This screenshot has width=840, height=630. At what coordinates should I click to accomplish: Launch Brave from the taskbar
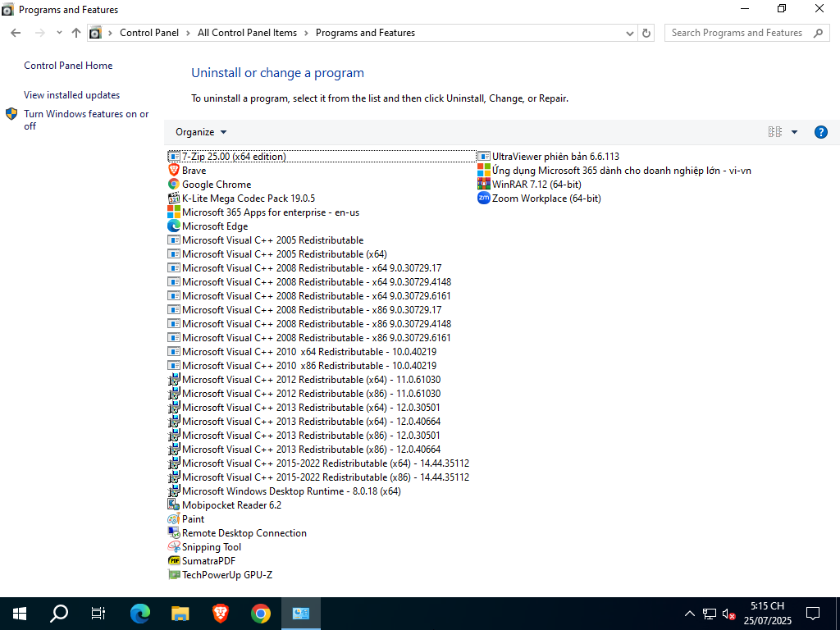221,613
